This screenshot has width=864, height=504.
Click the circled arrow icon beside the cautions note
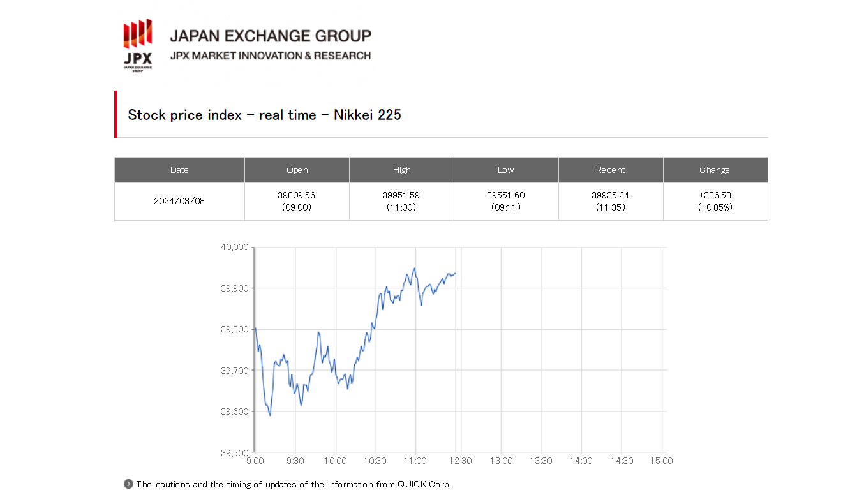(x=128, y=484)
